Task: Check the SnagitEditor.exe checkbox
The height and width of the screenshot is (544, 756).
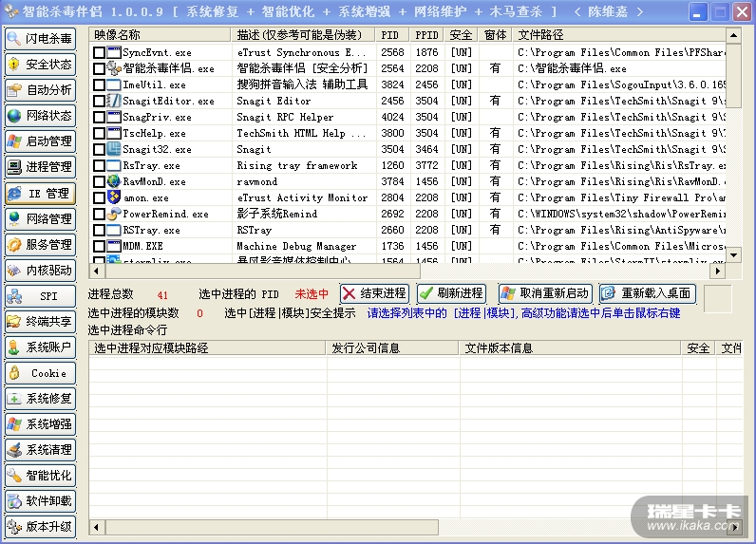Action: (x=99, y=101)
